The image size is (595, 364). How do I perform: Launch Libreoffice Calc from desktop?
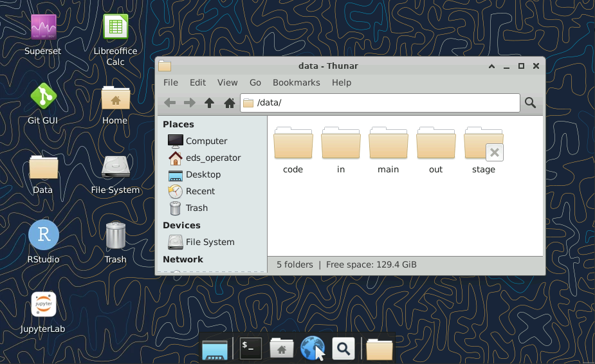coord(116,27)
